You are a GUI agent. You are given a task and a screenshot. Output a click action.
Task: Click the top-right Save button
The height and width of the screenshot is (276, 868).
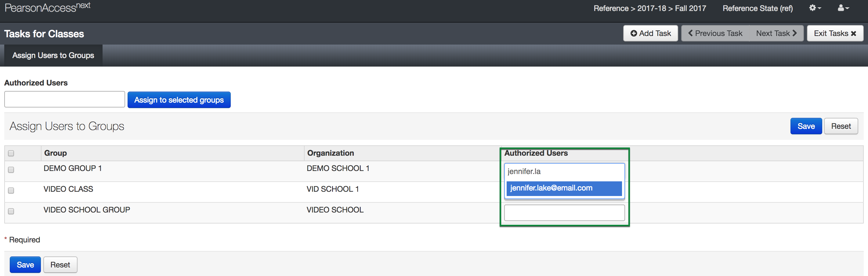[x=806, y=126]
